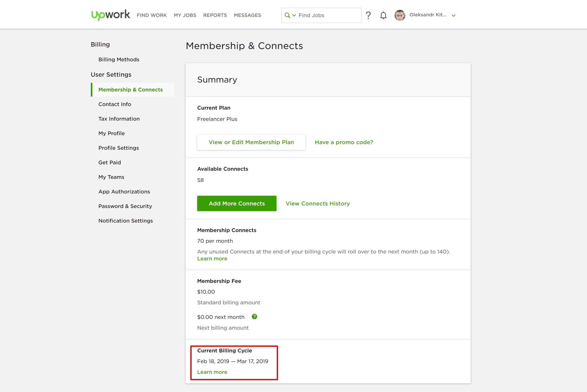
Task: Click the Feb 18, 2019 — Mar 17, 2019 dates
Action: [232, 361]
